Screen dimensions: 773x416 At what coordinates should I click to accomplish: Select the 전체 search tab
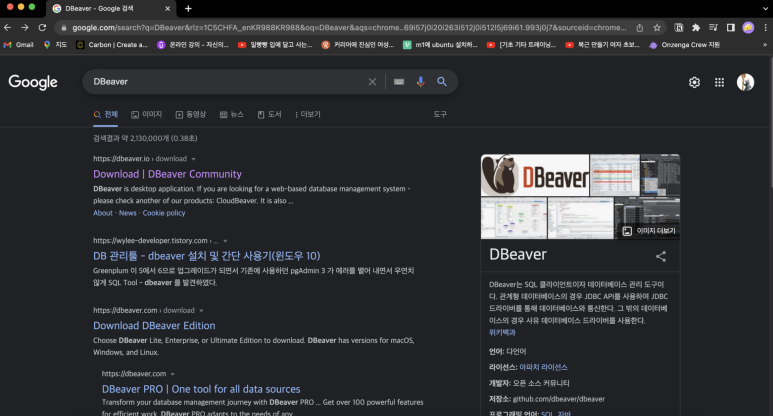105,114
